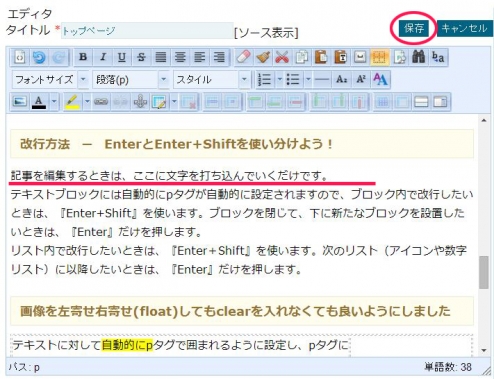Open the find and replace tool
This screenshot has height=379, width=494.
point(438,57)
